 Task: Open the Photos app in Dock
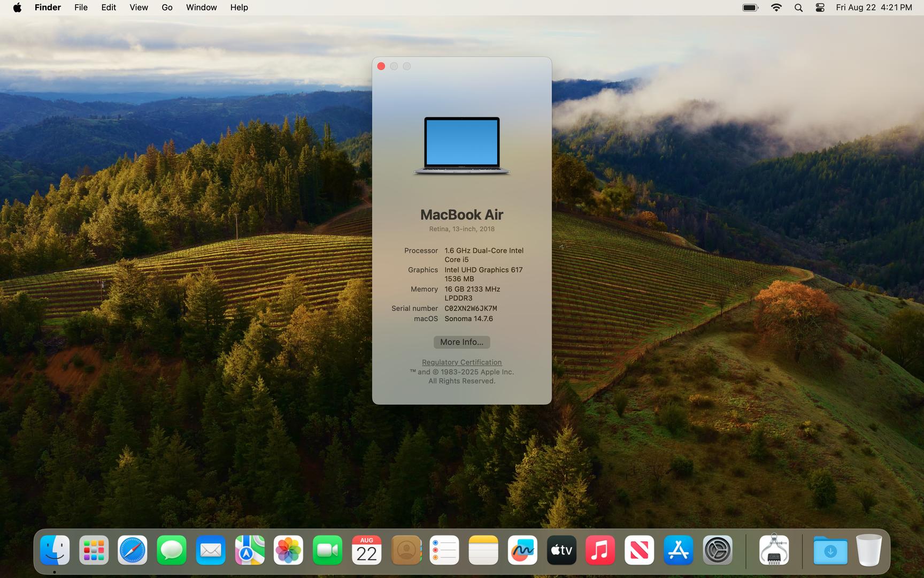[289, 550]
